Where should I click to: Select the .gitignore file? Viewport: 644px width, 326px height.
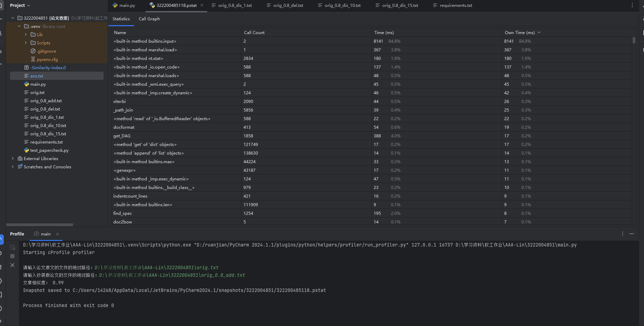click(x=46, y=51)
